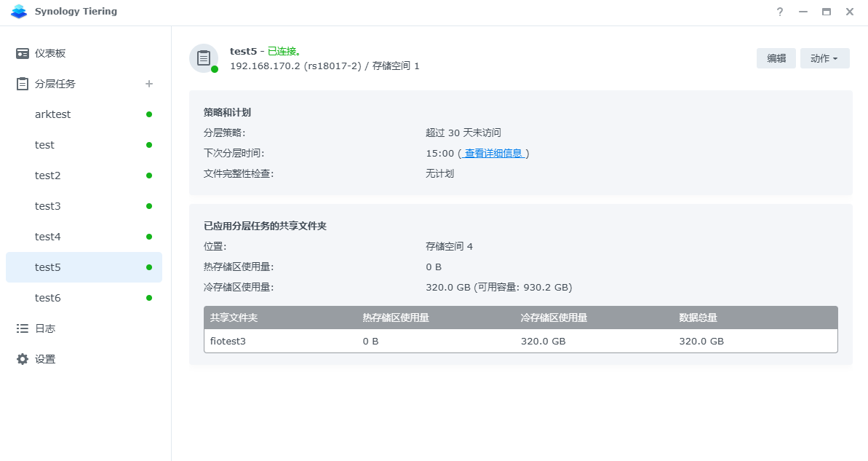Open the 设置 menu item
Viewport: 868px width, 461px height.
pos(45,359)
